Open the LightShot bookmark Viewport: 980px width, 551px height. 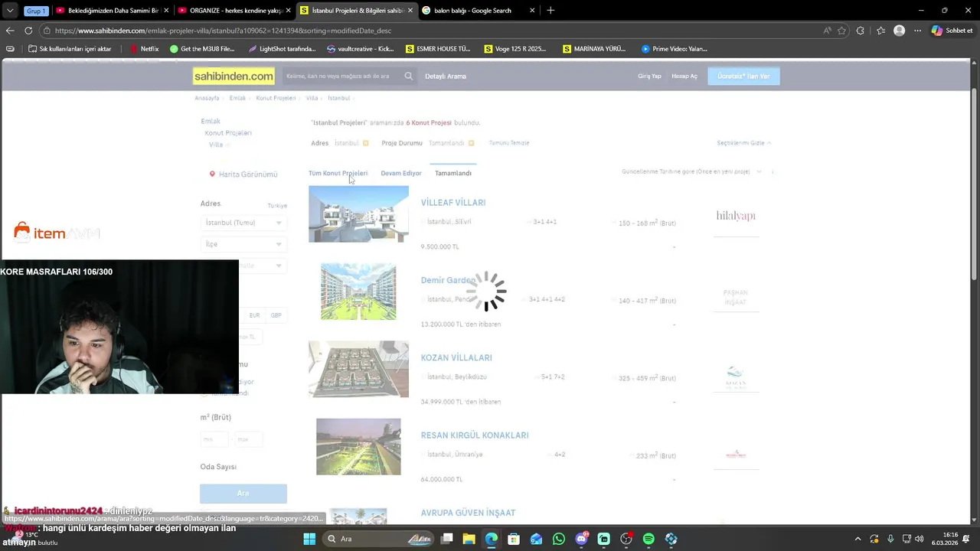pyautogui.click(x=282, y=48)
